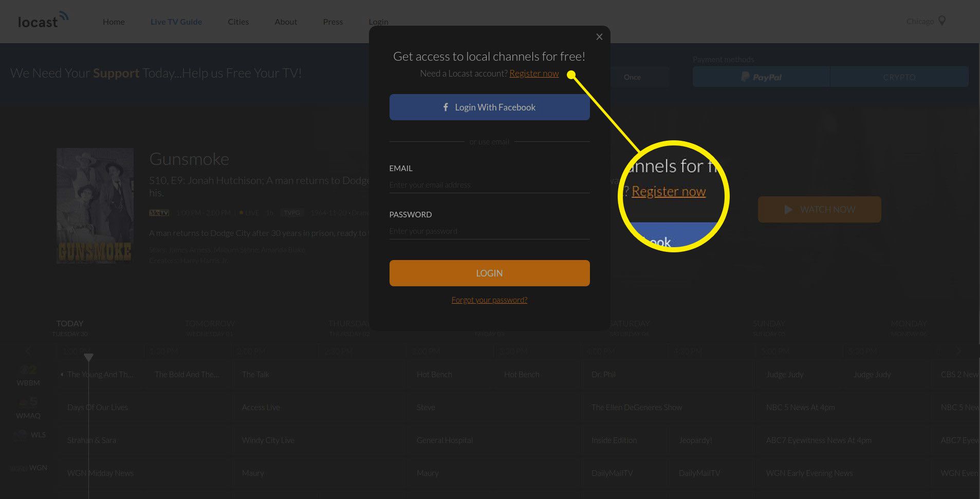This screenshot has width=980, height=499.
Task: Open The Ellen DeGeneres Show listing
Action: click(637, 408)
